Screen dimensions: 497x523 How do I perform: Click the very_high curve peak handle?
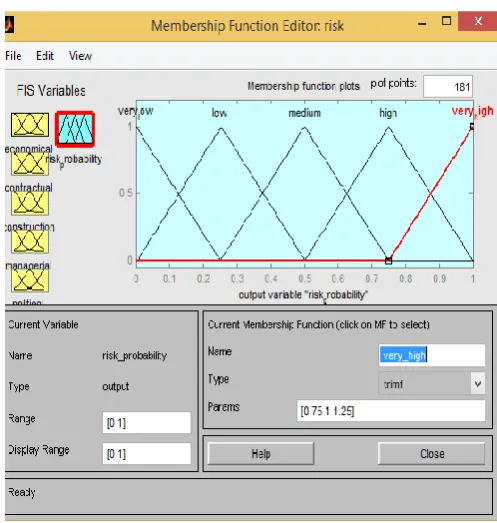472,126
